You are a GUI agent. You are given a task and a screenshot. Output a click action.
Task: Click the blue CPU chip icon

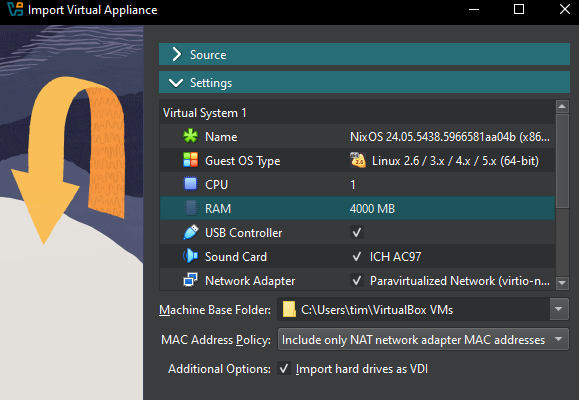point(191,184)
